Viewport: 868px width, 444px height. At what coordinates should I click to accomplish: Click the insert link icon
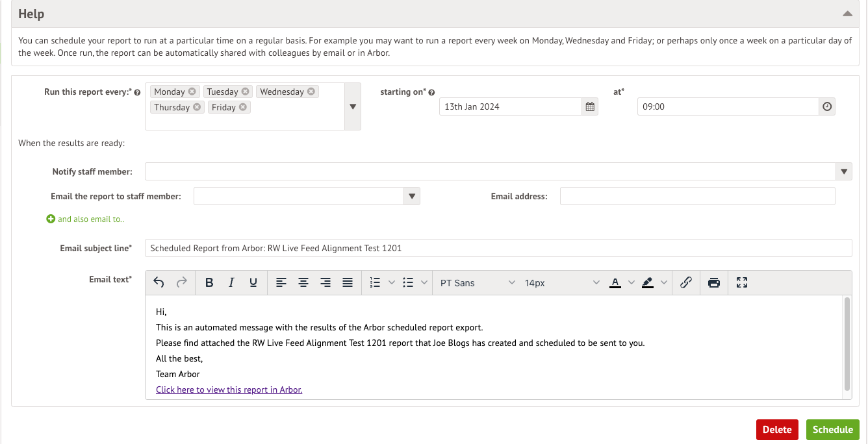(x=685, y=282)
